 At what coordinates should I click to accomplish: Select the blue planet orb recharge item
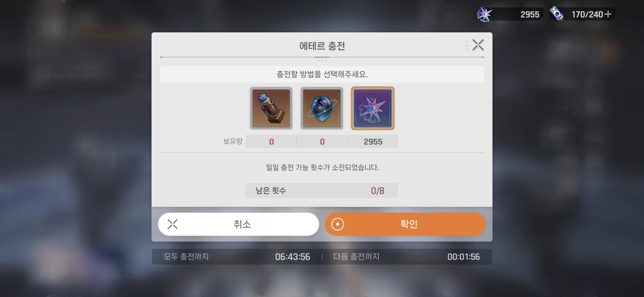(x=322, y=108)
